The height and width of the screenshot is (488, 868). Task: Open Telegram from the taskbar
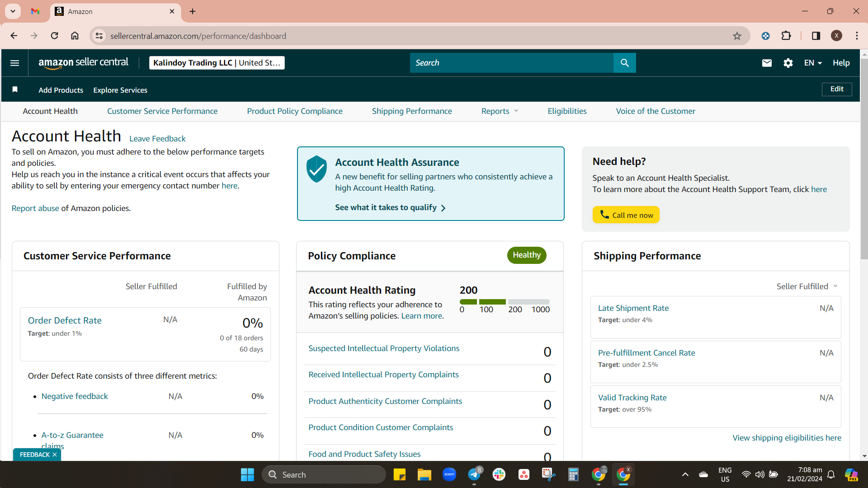(x=474, y=474)
